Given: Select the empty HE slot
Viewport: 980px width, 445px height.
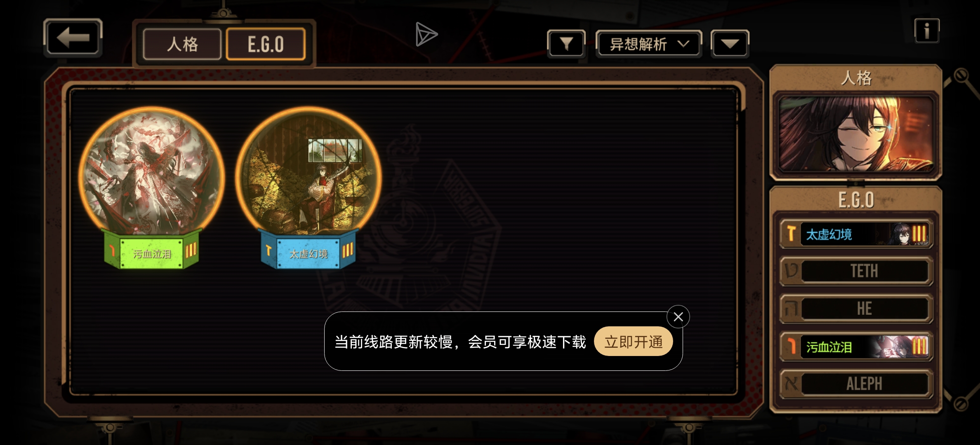Looking at the screenshot, I should coord(856,309).
